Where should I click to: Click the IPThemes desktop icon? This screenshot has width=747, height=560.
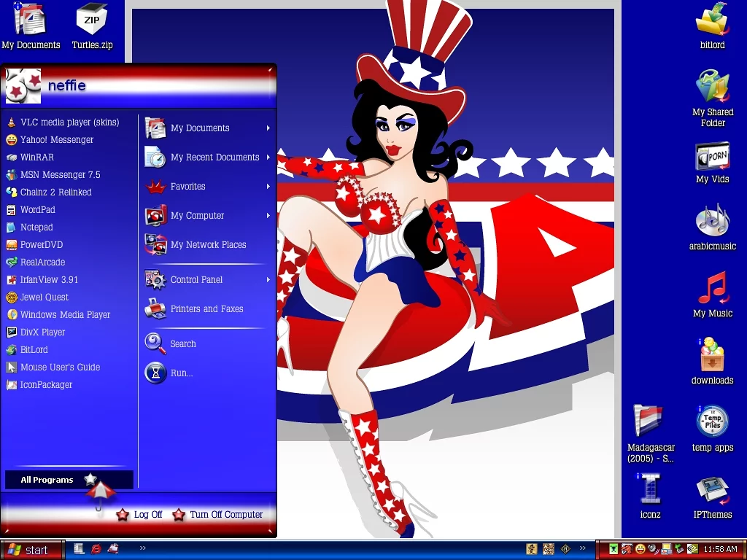[712, 491]
